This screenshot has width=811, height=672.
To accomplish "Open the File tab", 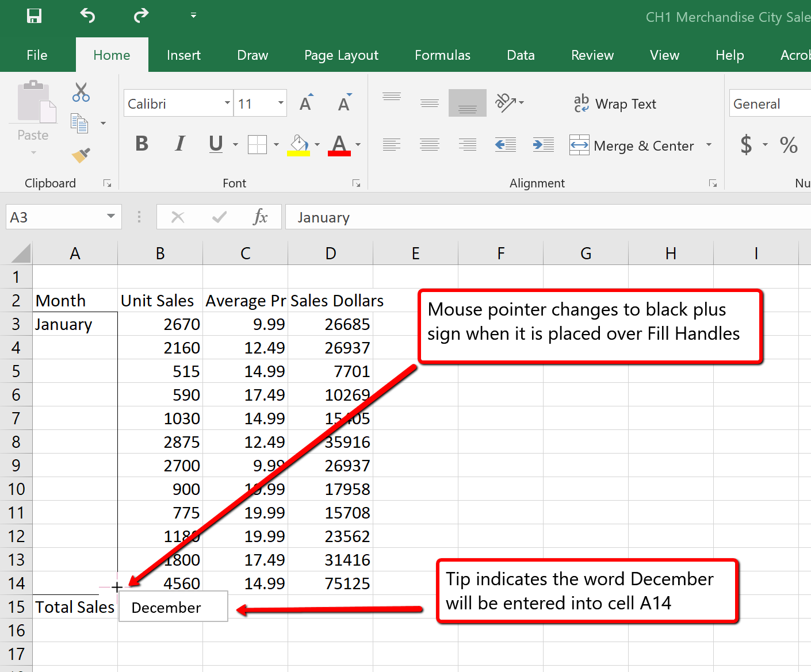I will (37, 55).
